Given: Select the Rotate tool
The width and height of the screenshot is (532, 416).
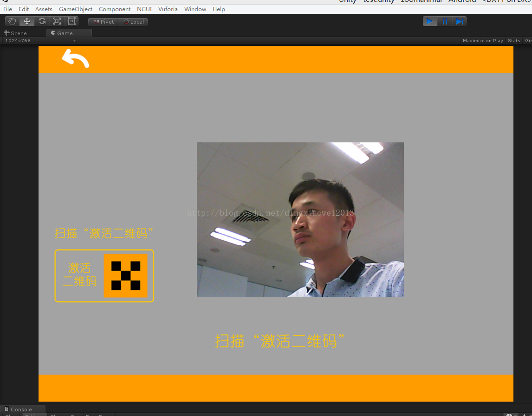Looking at the screenshot, I should click(42, 21).
